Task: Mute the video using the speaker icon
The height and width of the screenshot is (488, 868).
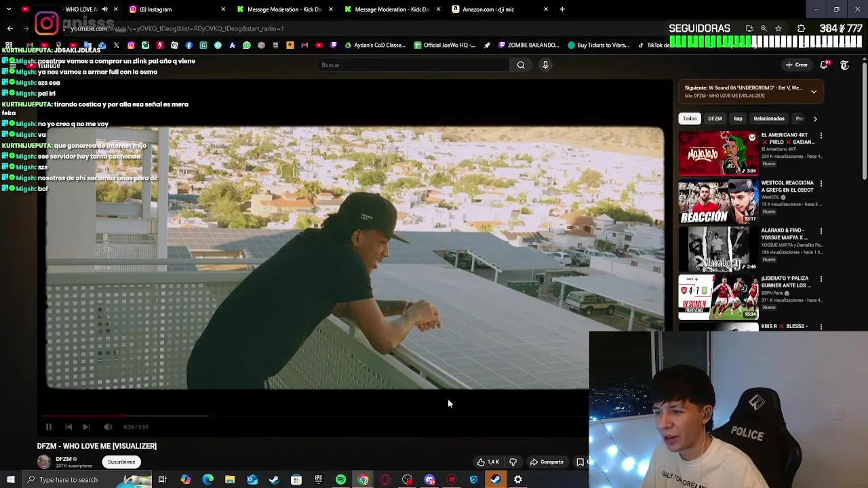Action: click(108, 427)
